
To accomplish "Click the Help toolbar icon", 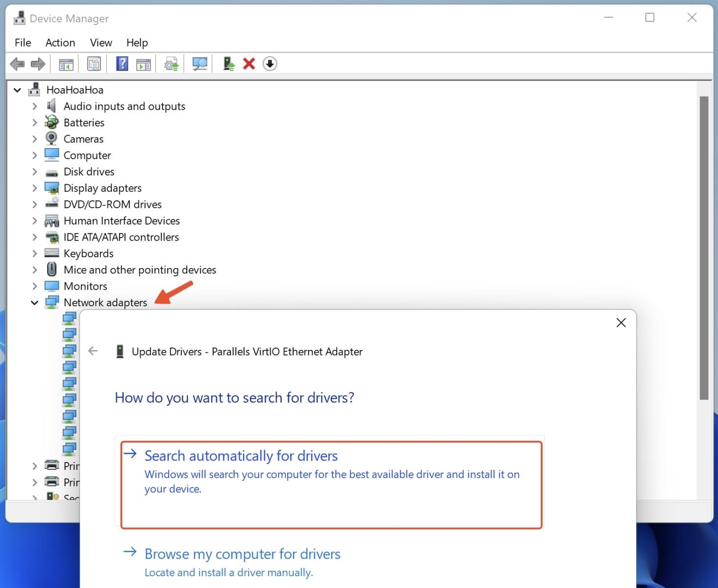I will (x=121, y=63).
